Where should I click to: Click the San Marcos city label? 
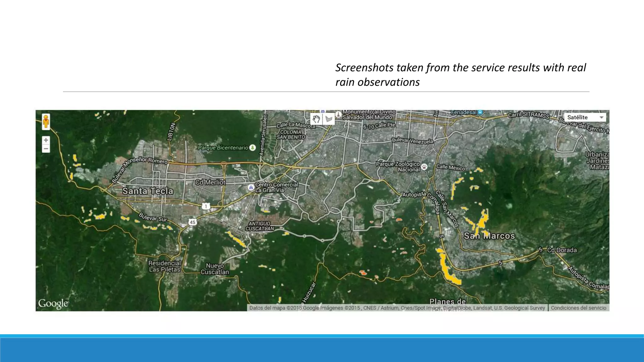tap(489, 236)
